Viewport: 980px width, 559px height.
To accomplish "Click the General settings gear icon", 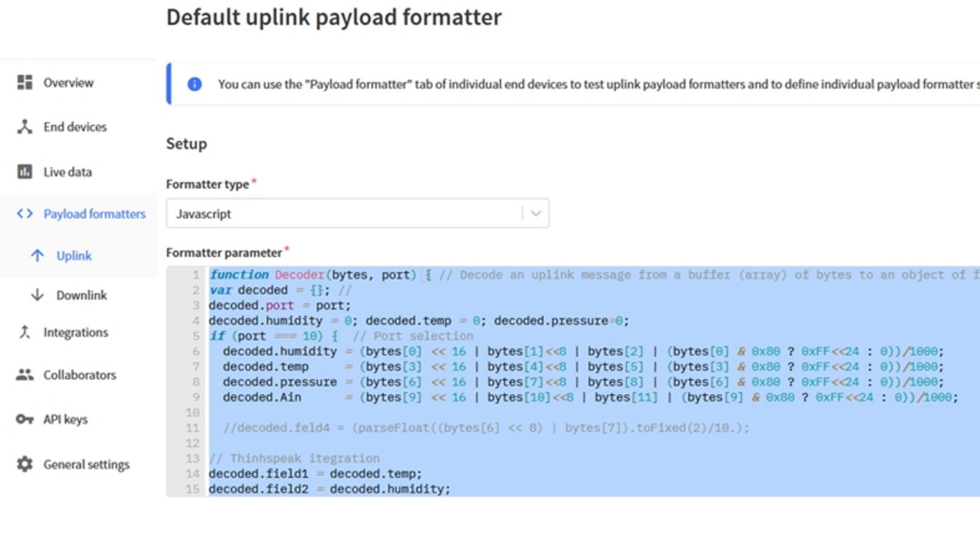I will coord(24,464).
